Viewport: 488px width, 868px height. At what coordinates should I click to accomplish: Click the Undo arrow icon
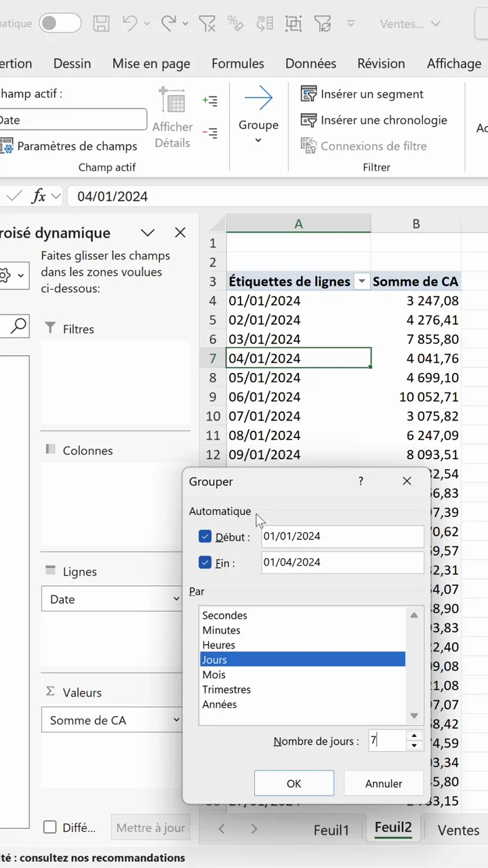pos(130,23)
